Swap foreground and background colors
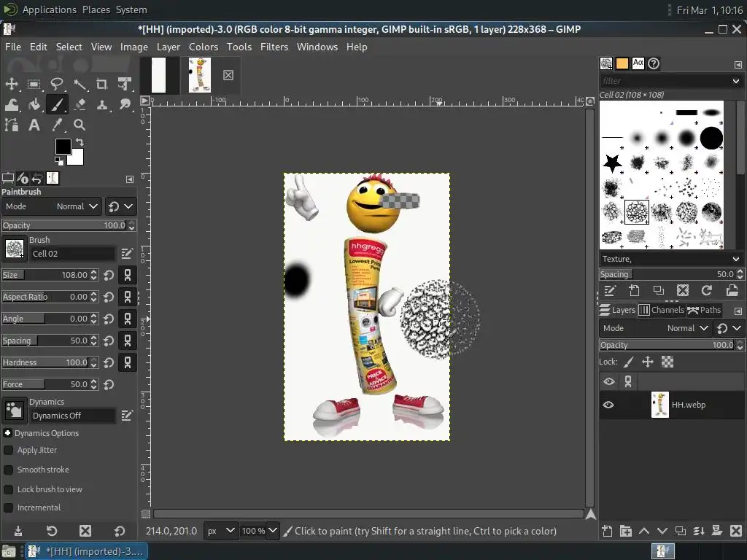The height and width of the screenshot is (560, 747). coord(80,142)
